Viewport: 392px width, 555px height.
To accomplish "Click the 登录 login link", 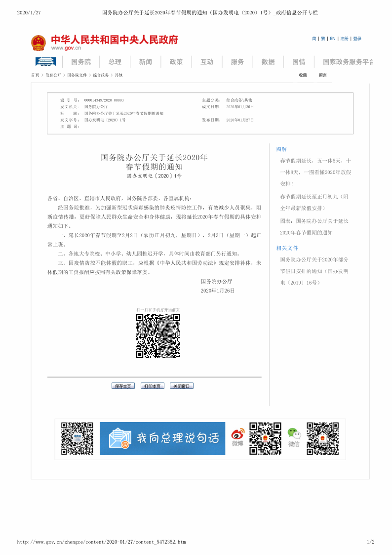I will coord(357,39).
